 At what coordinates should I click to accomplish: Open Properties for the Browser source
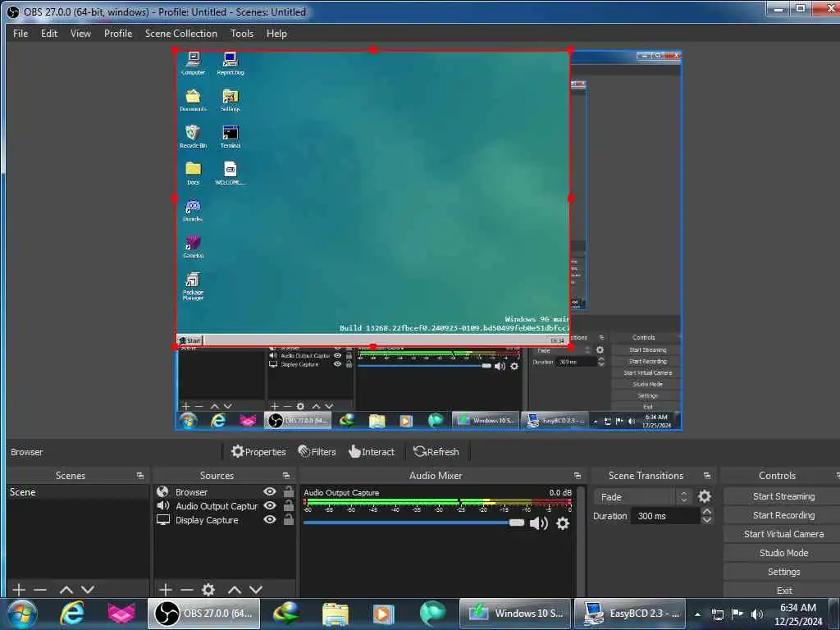(x=258, y=452)
